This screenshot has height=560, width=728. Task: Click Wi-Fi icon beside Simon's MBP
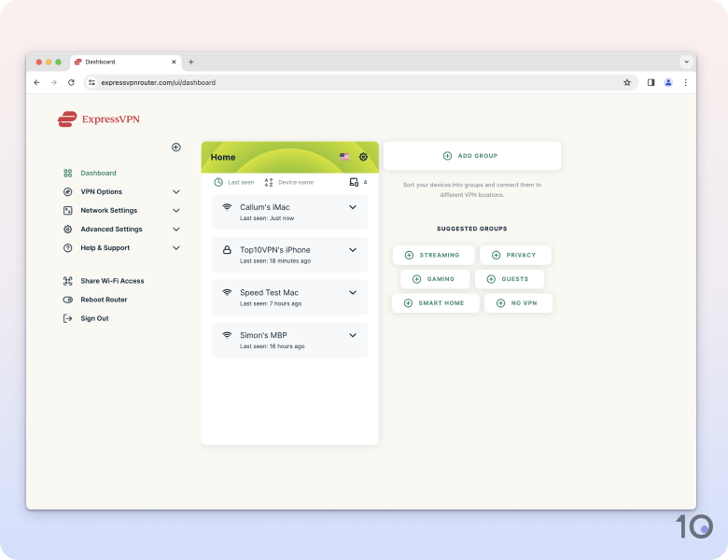point(227,335)
